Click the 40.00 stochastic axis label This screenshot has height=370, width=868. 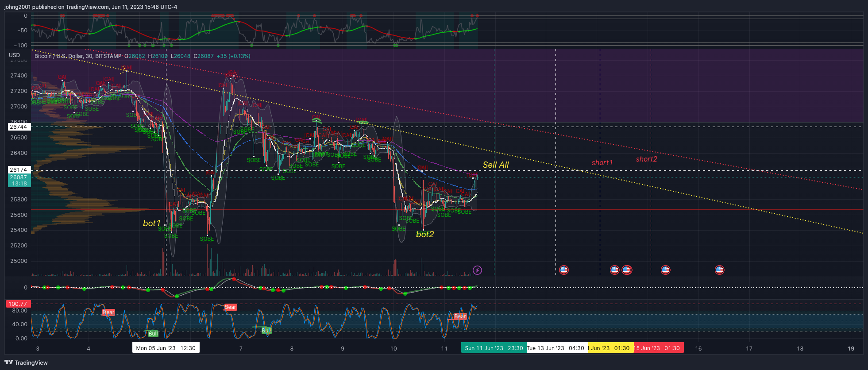tap(19, 324)
